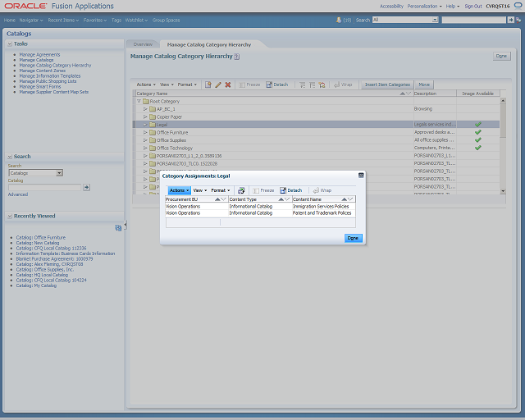Open the Favorites menu
The height and width of the screenshot is (420, 525).
(95, 20)
